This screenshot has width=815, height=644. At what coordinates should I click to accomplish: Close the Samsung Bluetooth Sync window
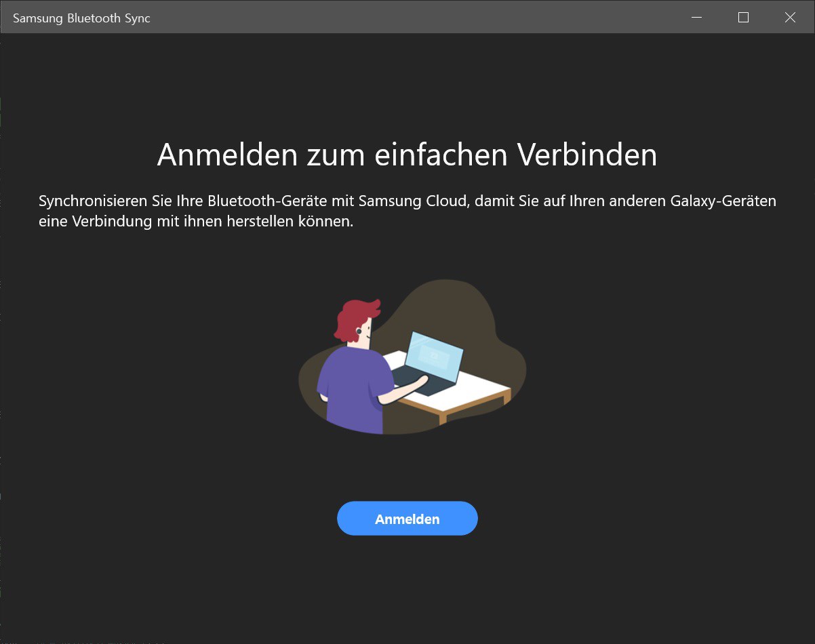click(790, 18)
